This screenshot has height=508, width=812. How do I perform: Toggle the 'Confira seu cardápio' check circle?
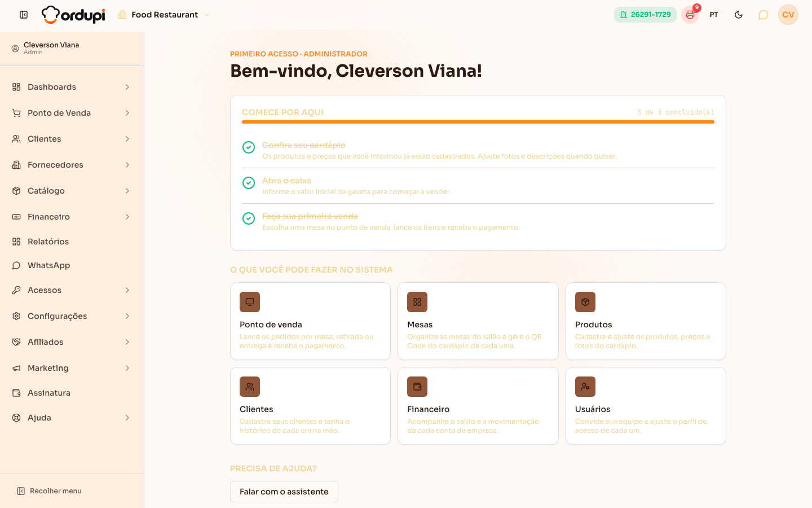(249, 147)
